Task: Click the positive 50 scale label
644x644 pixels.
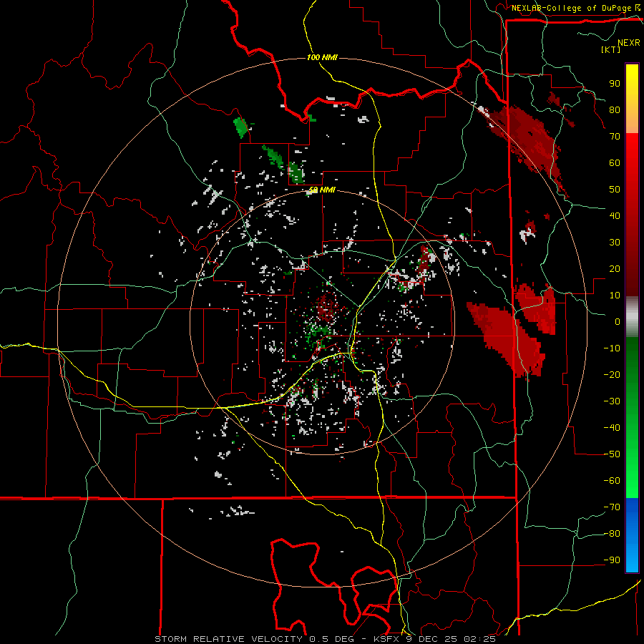Action: pyautogui.click(x=615, y=190)
